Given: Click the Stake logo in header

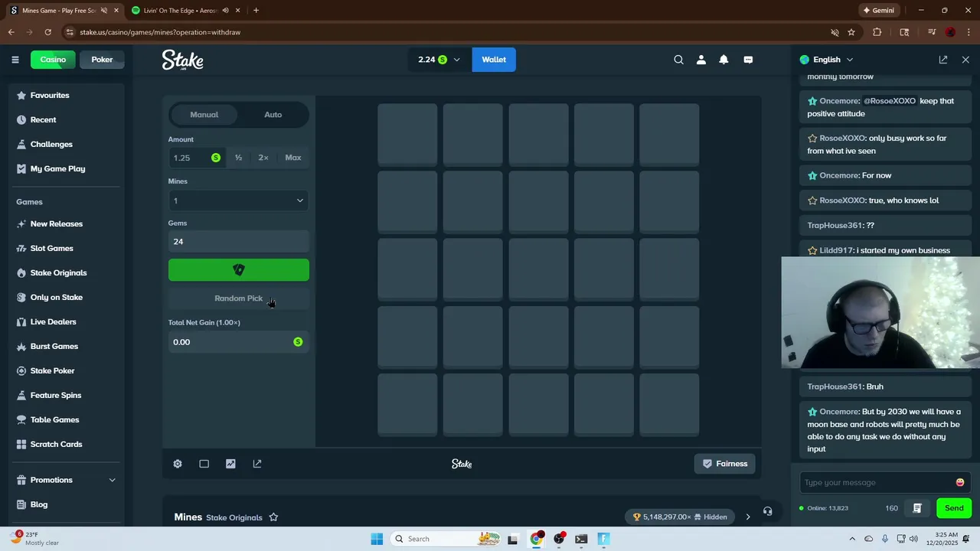Looking at the screenshot, I should 182,60.
